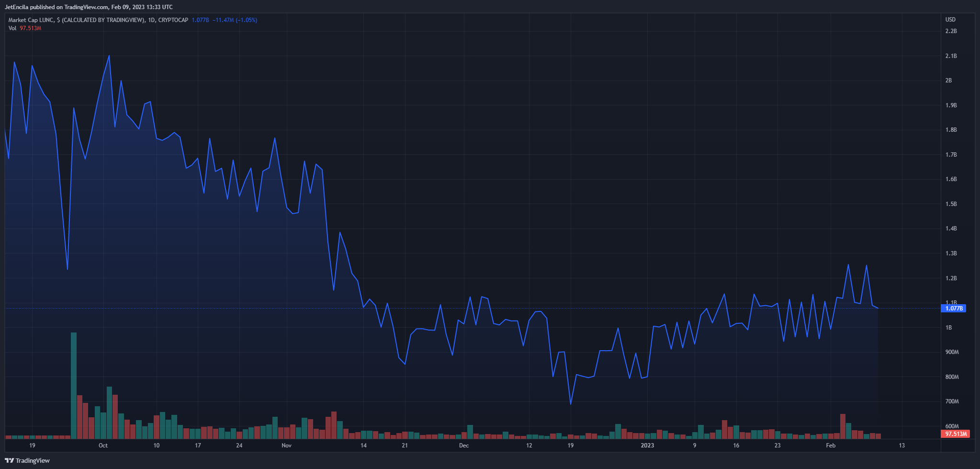Click the 1.2B price axis label
The width and height of the screenshot is (980, 469).
(x=951, y=278)
